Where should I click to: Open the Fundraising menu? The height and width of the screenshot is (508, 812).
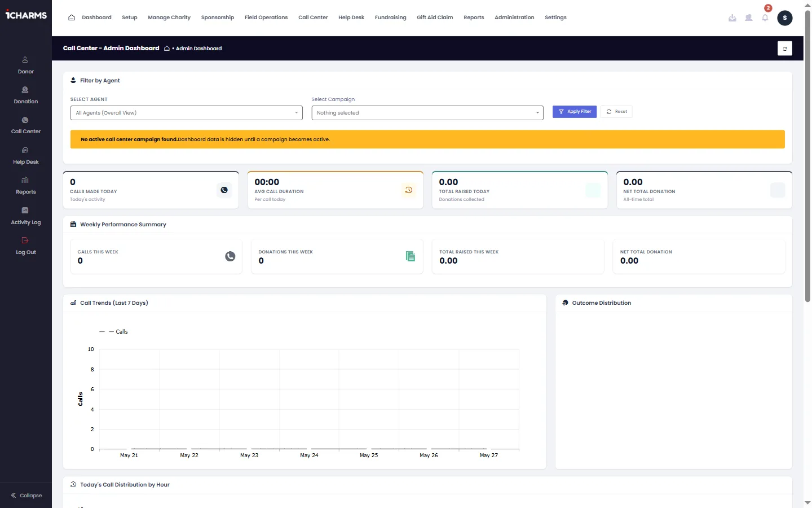[391, 17]
